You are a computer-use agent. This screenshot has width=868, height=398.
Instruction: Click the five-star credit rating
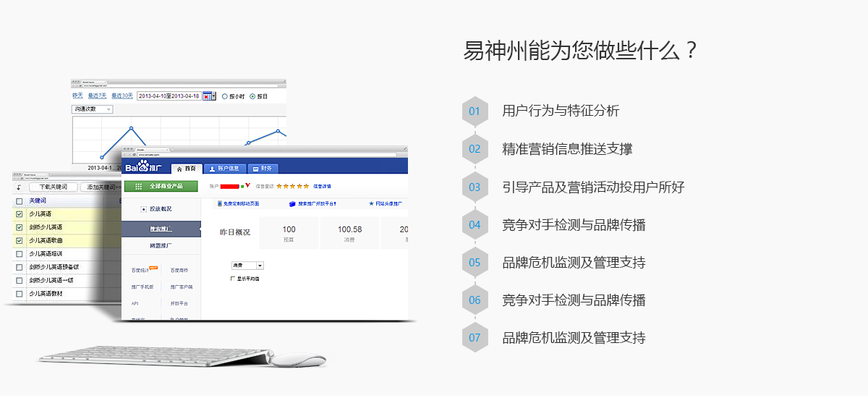coord(293,186)
